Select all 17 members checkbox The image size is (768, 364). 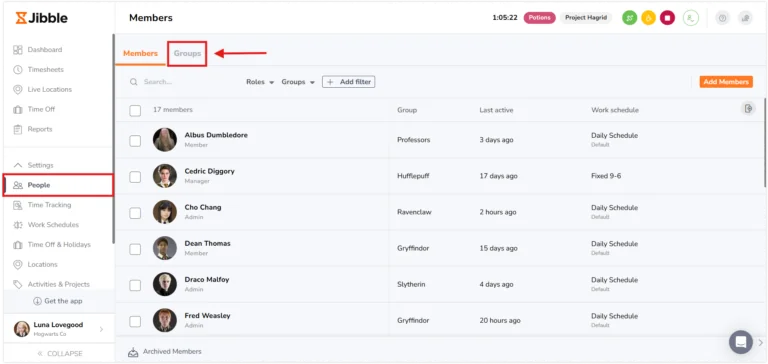[135, 111]
